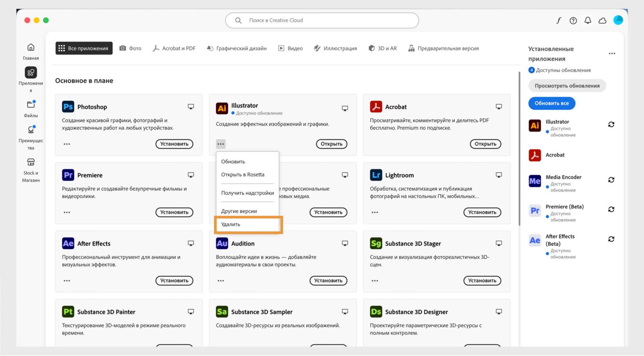
Task: Click the Photoshop app icon
Action: [x=68, y=107]
